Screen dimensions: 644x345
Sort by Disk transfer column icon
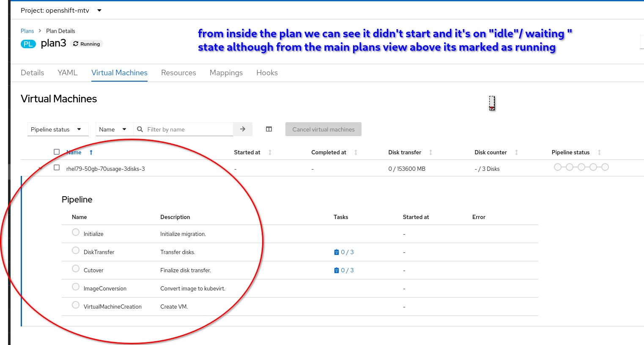430,153
